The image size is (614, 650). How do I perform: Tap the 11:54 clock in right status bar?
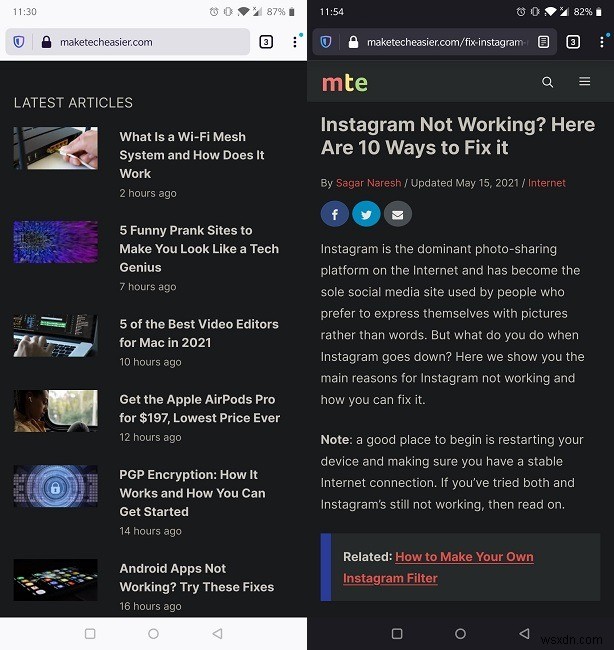point(332,12)
